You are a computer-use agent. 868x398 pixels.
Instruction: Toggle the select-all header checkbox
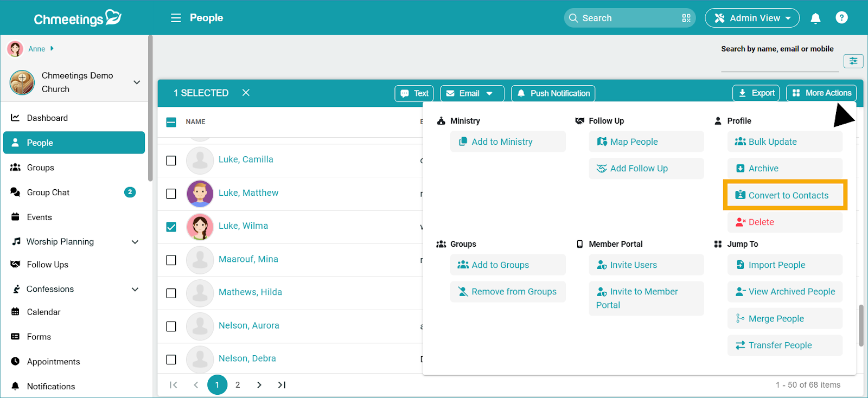click(171, 122)
